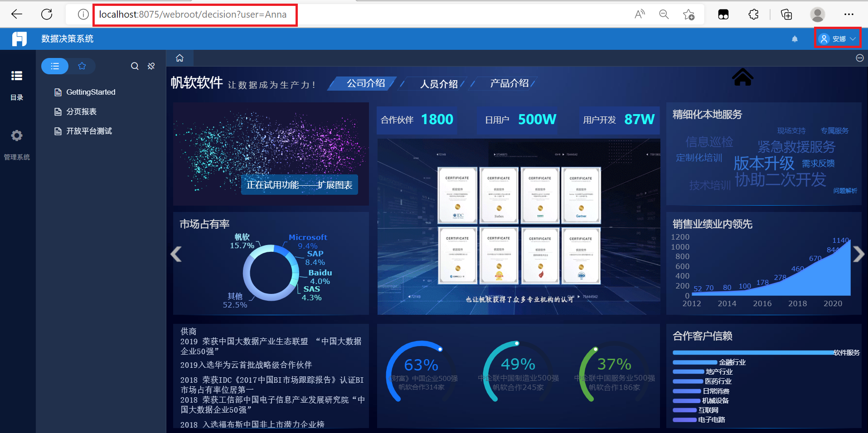This screenshot has width=868, height=433.
Task: Open browser Collections
Action: pyautogui.click(x=786, y=14)
